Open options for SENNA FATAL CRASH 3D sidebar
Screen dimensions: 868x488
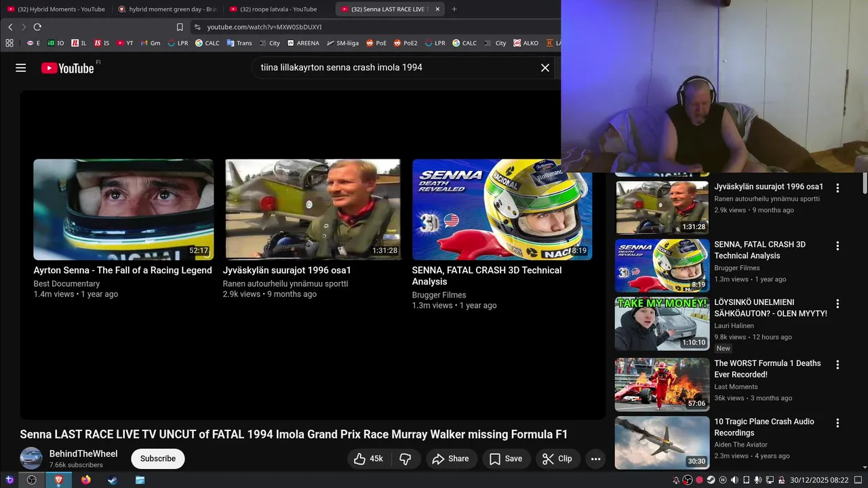point(837,246)
